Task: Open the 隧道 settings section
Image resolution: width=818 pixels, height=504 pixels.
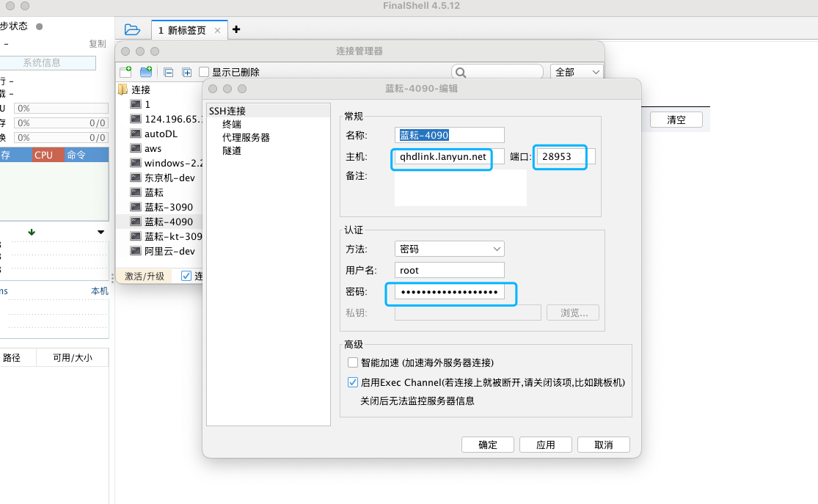Action: coord(232,151)
